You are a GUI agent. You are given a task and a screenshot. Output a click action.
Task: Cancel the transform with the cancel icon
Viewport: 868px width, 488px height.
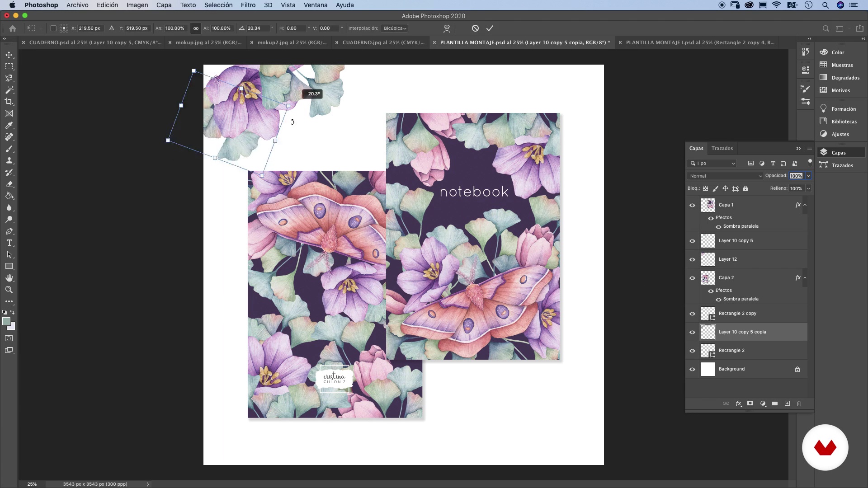475,28
